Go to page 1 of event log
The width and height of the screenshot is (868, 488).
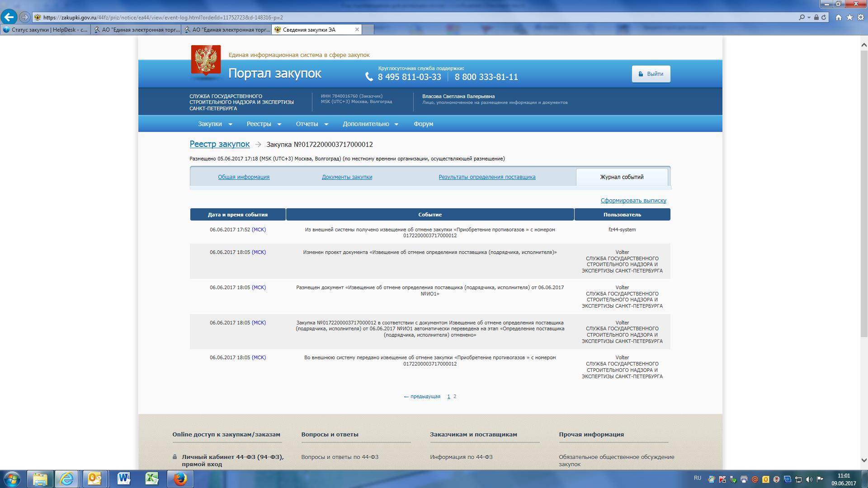point(448,397)
